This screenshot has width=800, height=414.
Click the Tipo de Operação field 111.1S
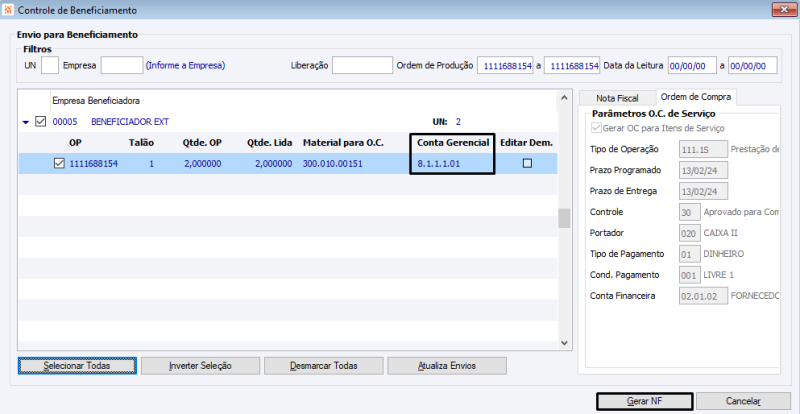click(x=704, y=149)
